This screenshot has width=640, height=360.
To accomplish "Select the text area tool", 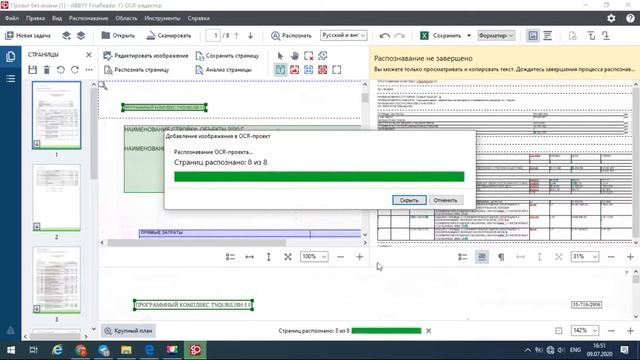I will coord(280,70).
